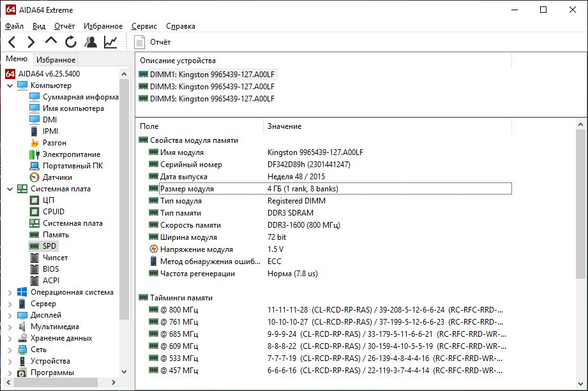Select the AIDA64 v6.25.5400 root icon
This screenshot has width=588, height=391.
click(10, 74)
